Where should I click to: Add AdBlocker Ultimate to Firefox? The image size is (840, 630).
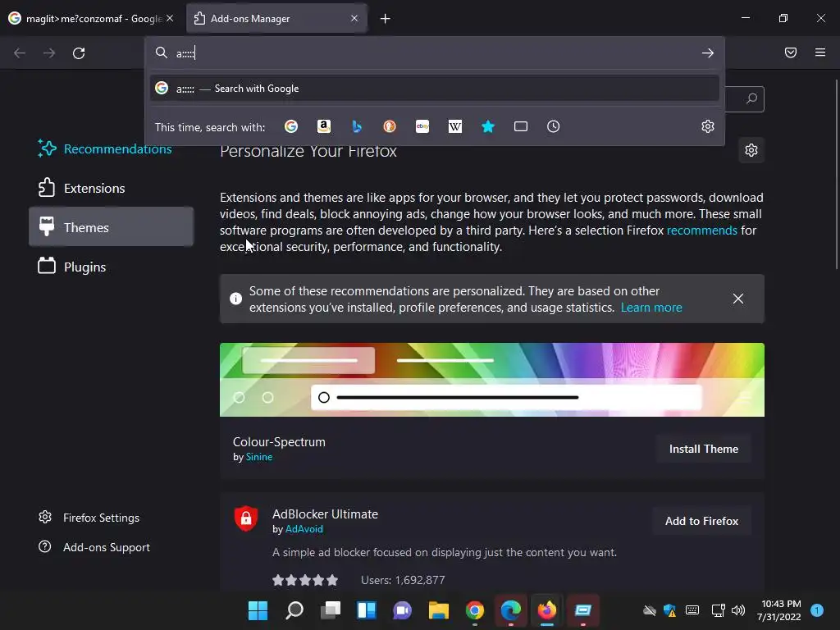click(x=702, y=521)
